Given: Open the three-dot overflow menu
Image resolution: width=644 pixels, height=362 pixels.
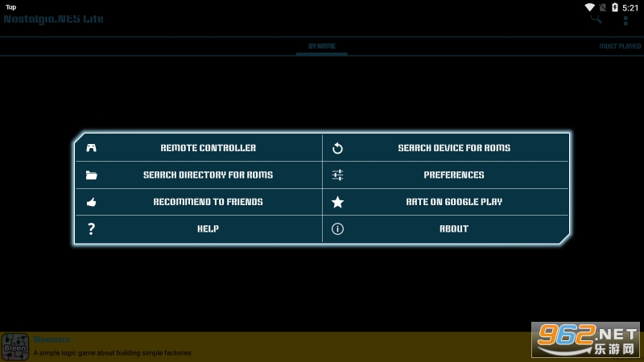Looking at the screenshot, I should click(625, 21).
